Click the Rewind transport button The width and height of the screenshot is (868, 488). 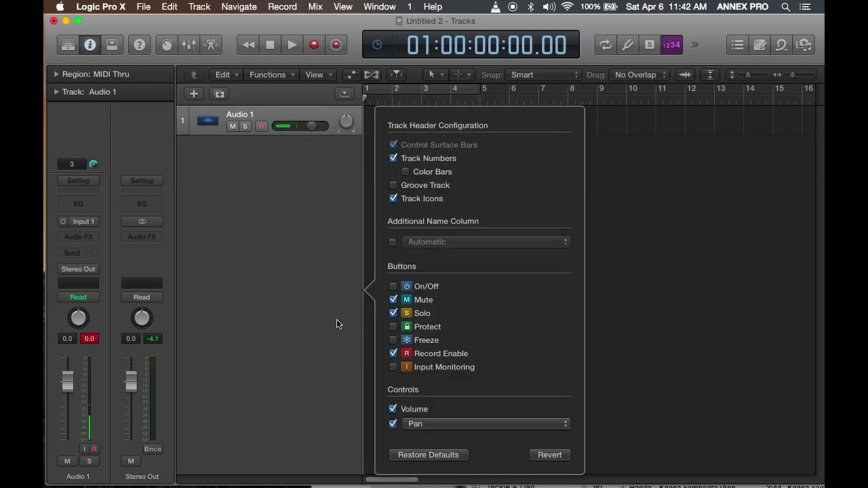[248, 45]
